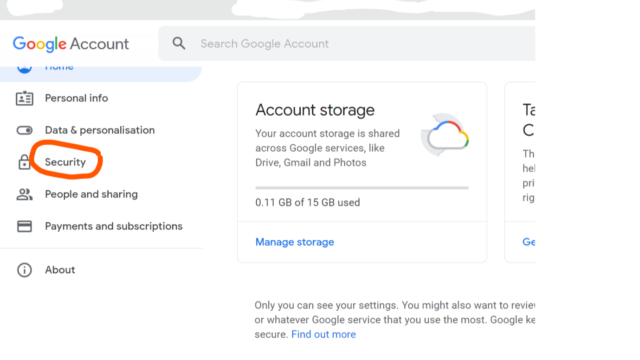This screenshot has width=640, height=360.
Task: Focus the Search Google Account field
Action: [347, 44]
